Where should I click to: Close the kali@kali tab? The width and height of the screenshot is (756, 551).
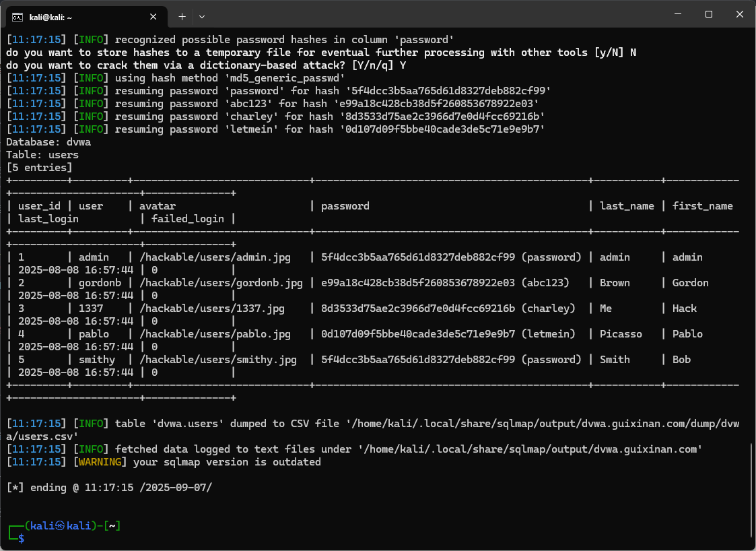pos(156,15)
